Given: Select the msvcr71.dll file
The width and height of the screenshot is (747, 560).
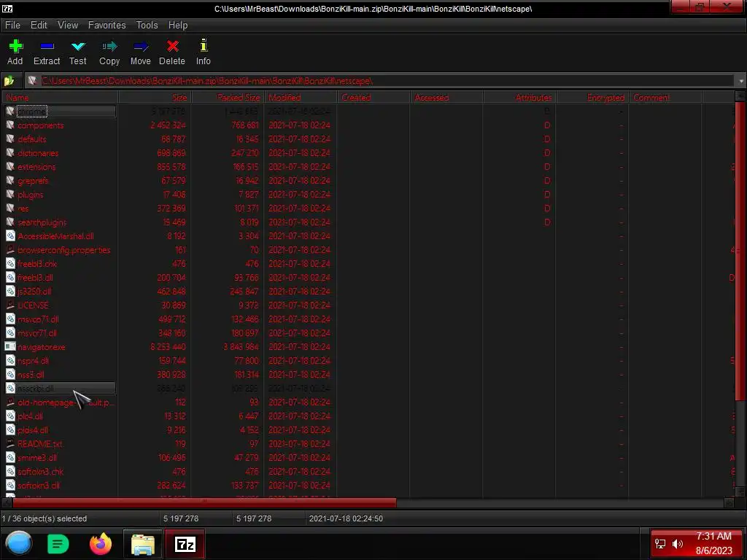Looking at the screenshot, I should (37, 332).
